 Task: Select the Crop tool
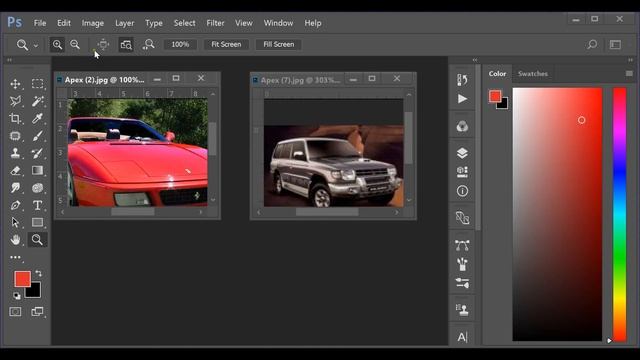click(x=16, y=118)
